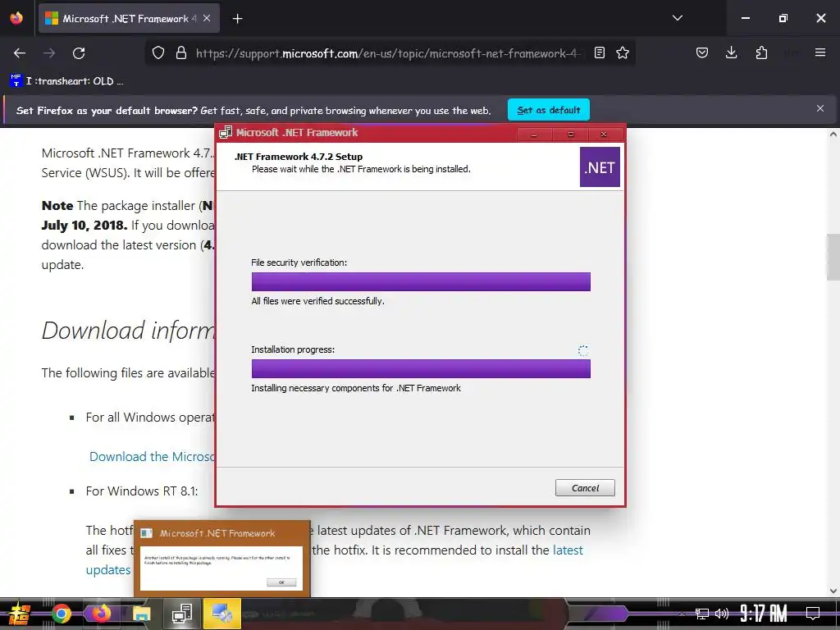840x630 pixels.
Task: Click the Firefox back arrow
Action: [20, 53]
